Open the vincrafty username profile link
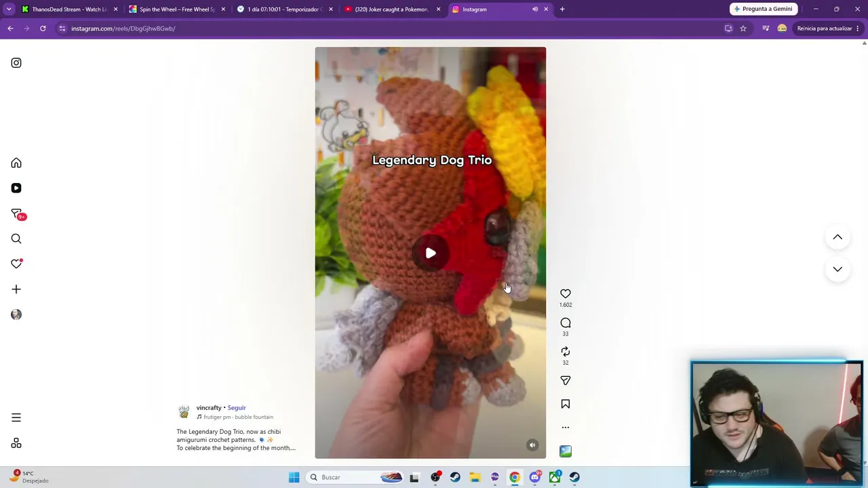Screen dimensions: 868x488 click(209, 408)
